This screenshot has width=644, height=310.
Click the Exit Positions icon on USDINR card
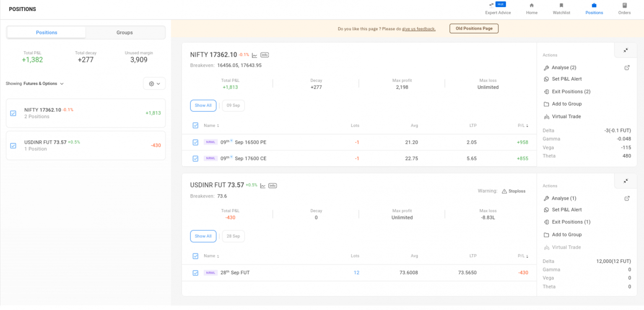[x=546, y=221]
